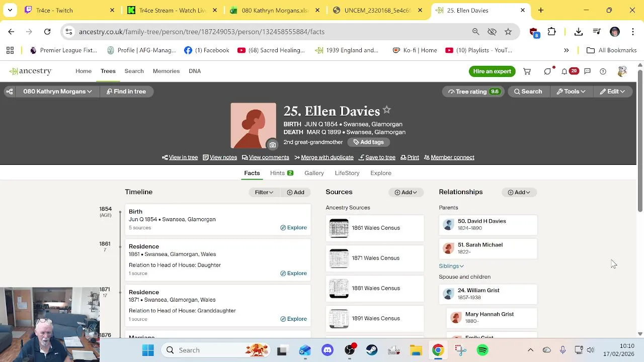Switch to the Explore tab
This screenshot has height=362, width=644.
pyautogui.click(x=381, y=173)
